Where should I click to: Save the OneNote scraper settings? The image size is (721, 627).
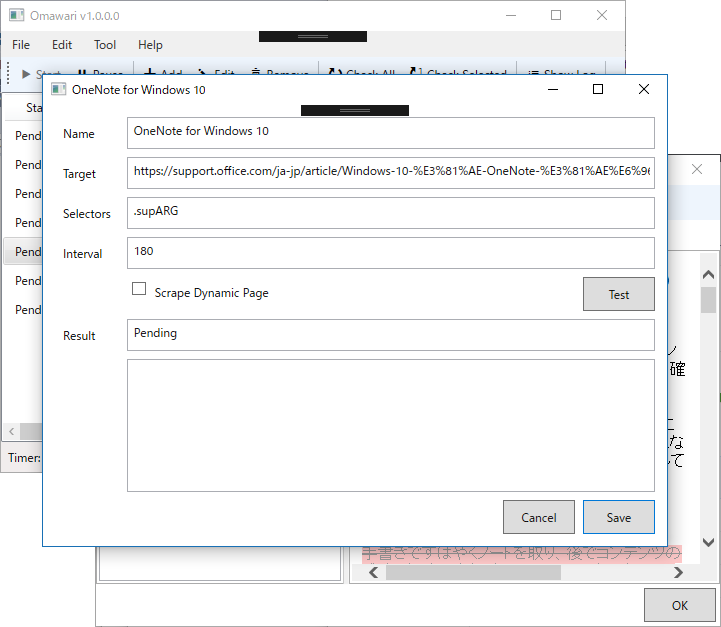click(x=618, y=517)
